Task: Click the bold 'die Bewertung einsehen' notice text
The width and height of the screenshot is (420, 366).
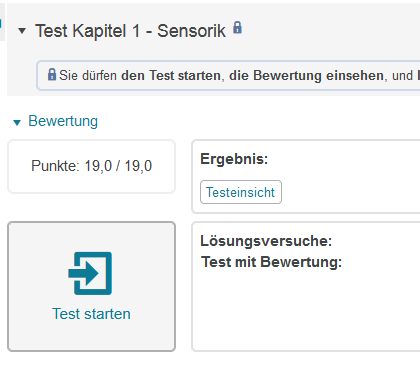Action: point(306,75)
